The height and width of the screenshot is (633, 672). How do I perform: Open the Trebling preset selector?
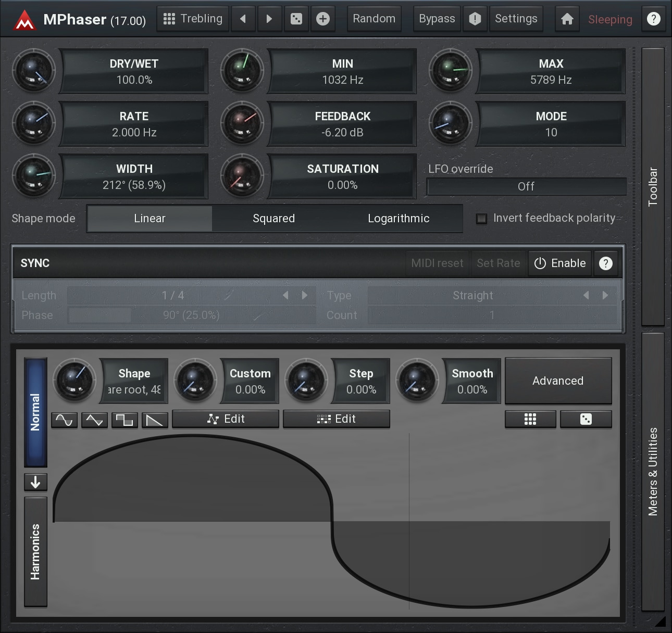point(193,19)
